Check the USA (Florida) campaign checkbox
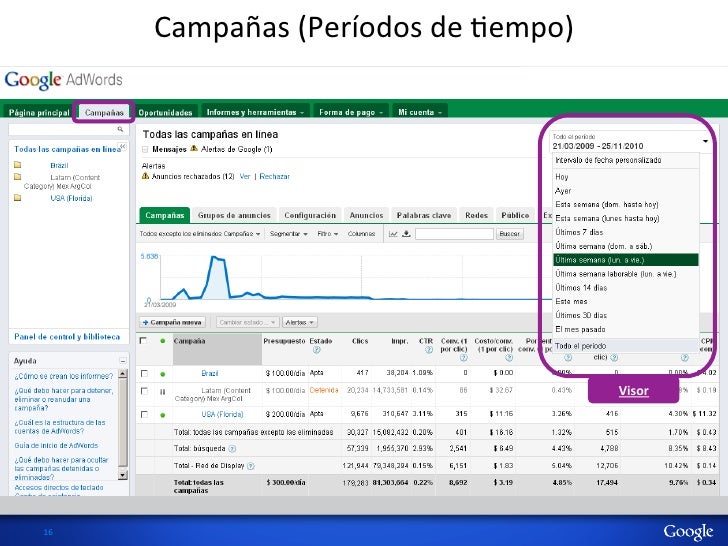This screenshot has height=546, width=728. click(x=144, y=414)
